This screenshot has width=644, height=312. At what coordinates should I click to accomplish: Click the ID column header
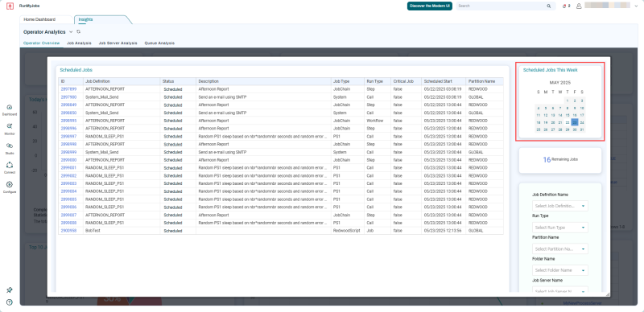(x=71, y=81)
